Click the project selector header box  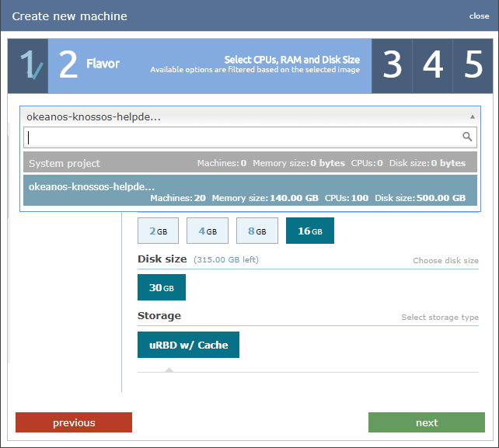point(247,117)
